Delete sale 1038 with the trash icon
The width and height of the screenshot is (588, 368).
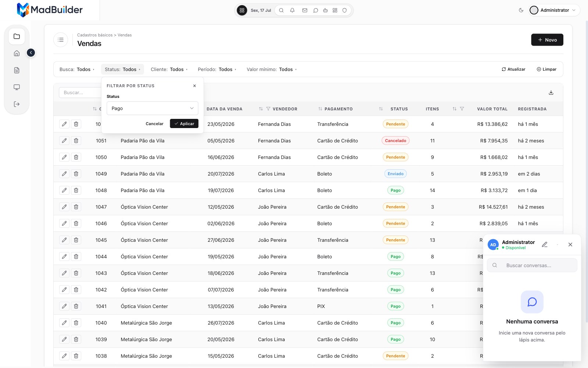(x=76, y=356)
